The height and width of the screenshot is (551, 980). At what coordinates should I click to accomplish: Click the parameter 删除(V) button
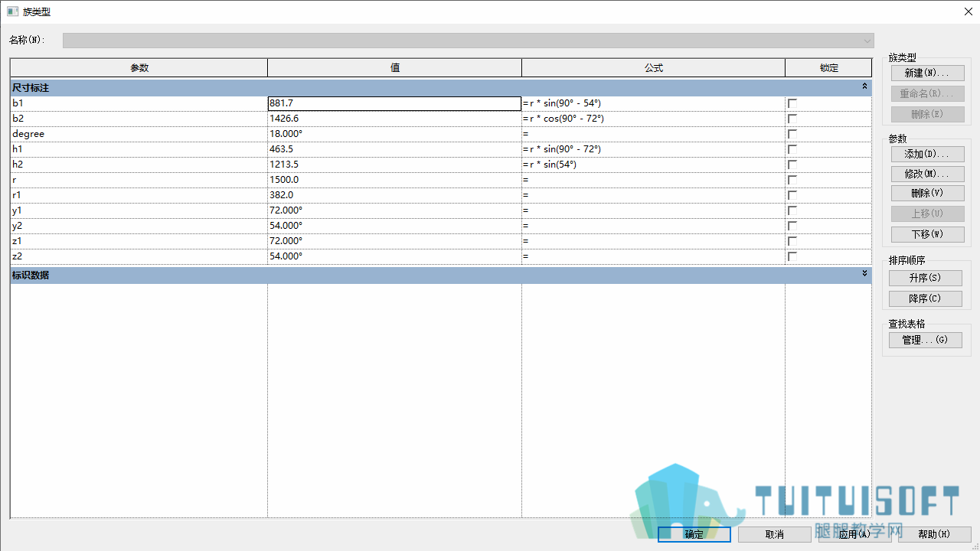tap(927, 194)
